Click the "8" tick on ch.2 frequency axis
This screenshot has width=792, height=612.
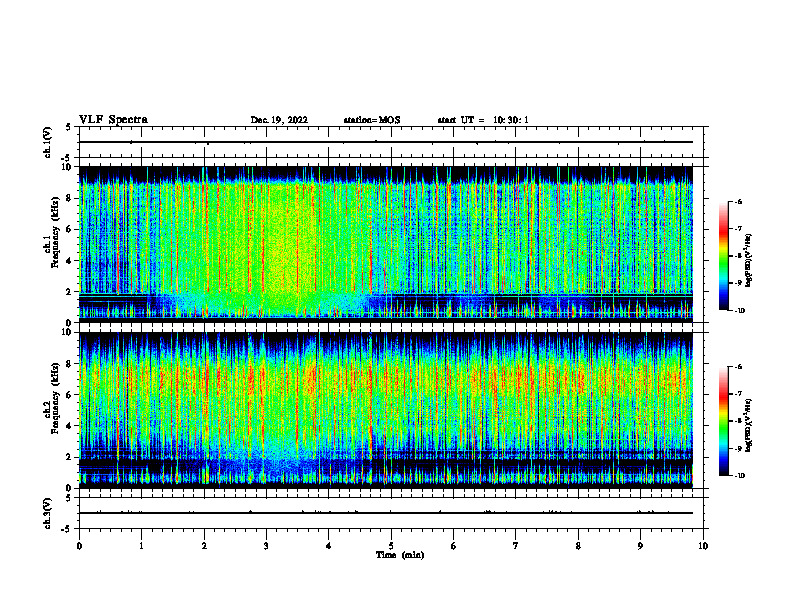(x=70, y=364)
